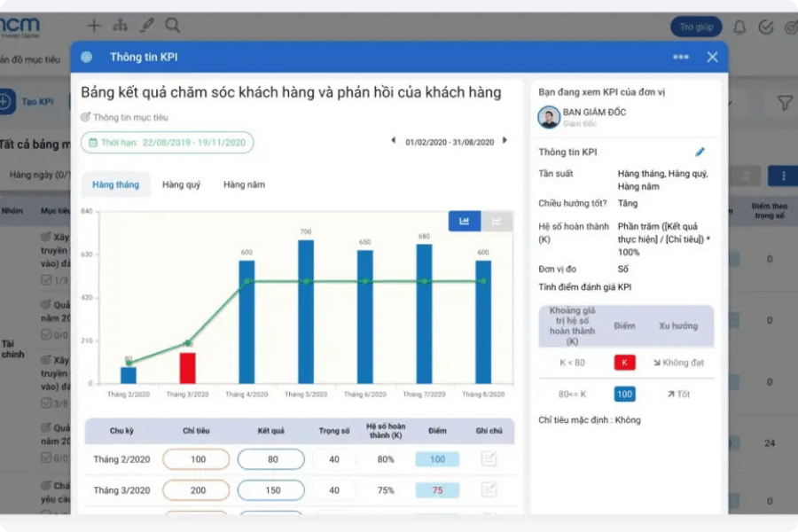Click the search magnifier in top bar
The width and height of the screenshot is (798, 532).
[172, 26]
